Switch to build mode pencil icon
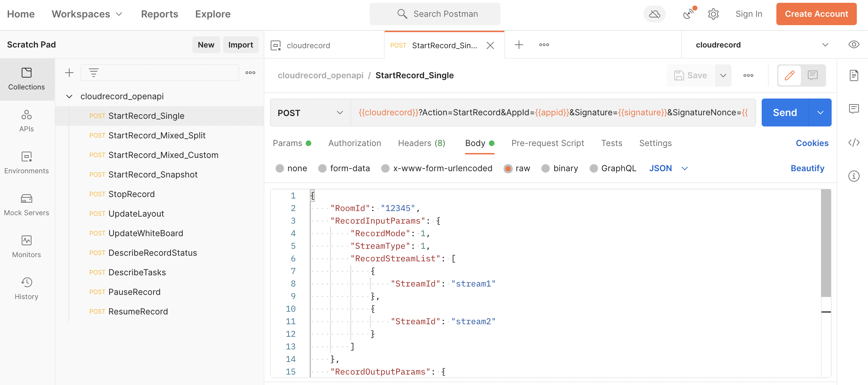 [x=789, y=75]
